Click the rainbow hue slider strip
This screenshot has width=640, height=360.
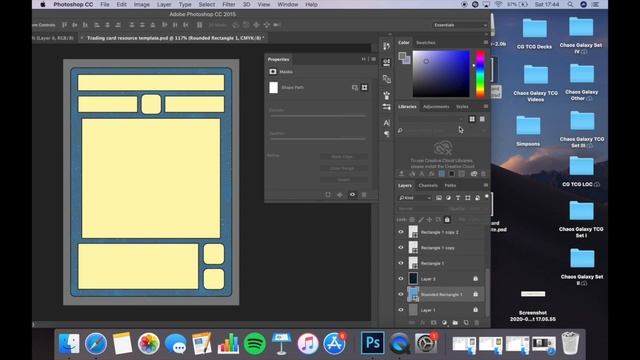click(480, 74)
